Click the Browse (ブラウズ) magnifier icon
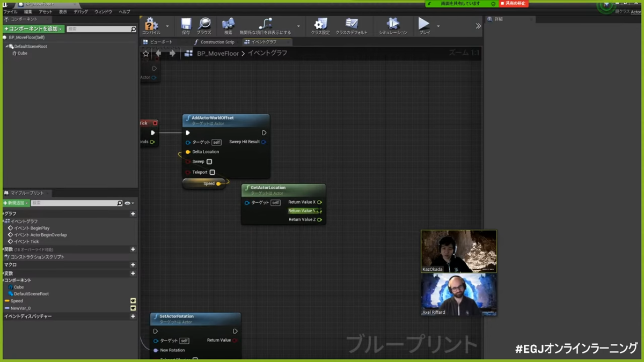644x362 pixels. [x=204, y=23]
